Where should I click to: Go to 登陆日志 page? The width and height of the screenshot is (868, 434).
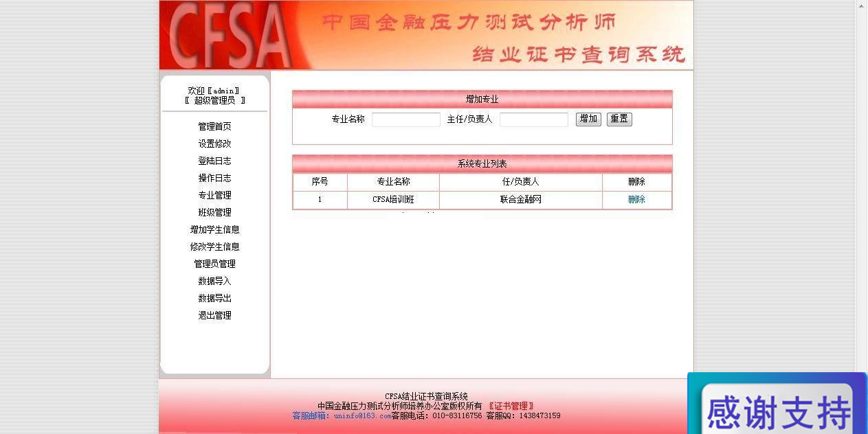click(x=214, y=161)
